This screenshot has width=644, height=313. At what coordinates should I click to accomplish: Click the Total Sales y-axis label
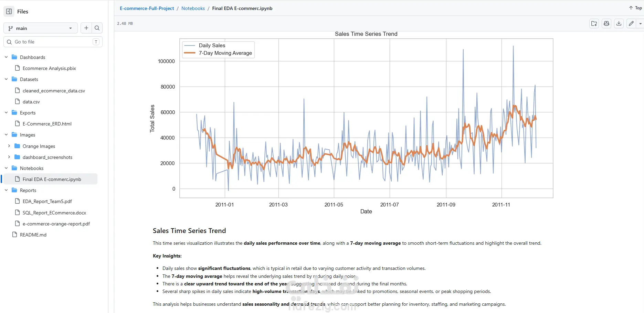152,118
